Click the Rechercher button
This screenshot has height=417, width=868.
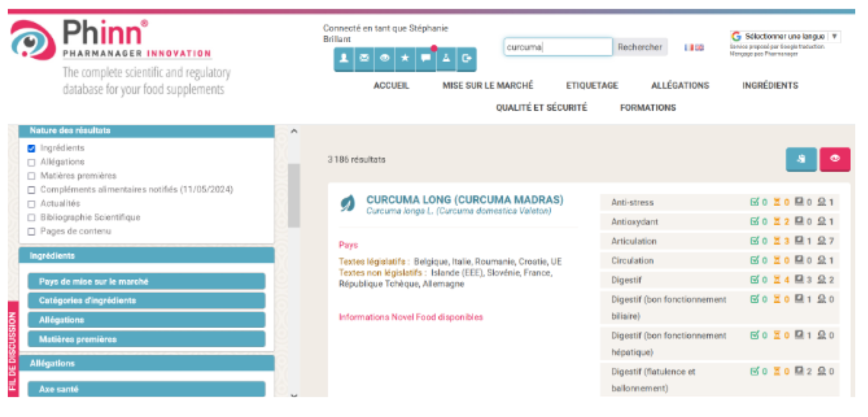(640, 47)
